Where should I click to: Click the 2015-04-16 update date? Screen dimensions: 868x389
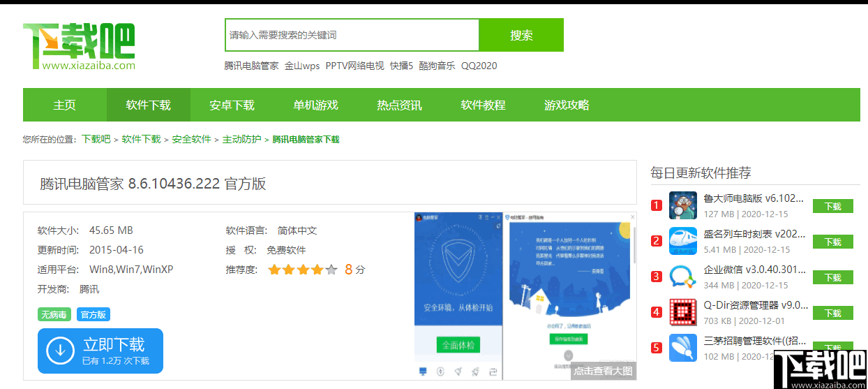[x=117, y=250]
